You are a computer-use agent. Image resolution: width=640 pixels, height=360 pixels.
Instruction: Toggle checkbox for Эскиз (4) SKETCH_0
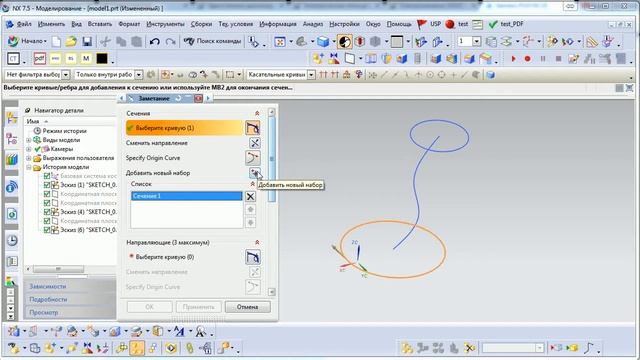coord(47,212)
